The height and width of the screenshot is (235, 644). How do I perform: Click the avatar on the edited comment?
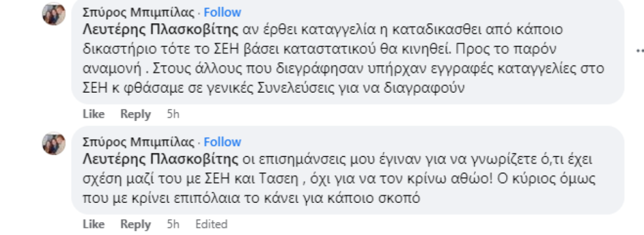click(x=54, y=144)
